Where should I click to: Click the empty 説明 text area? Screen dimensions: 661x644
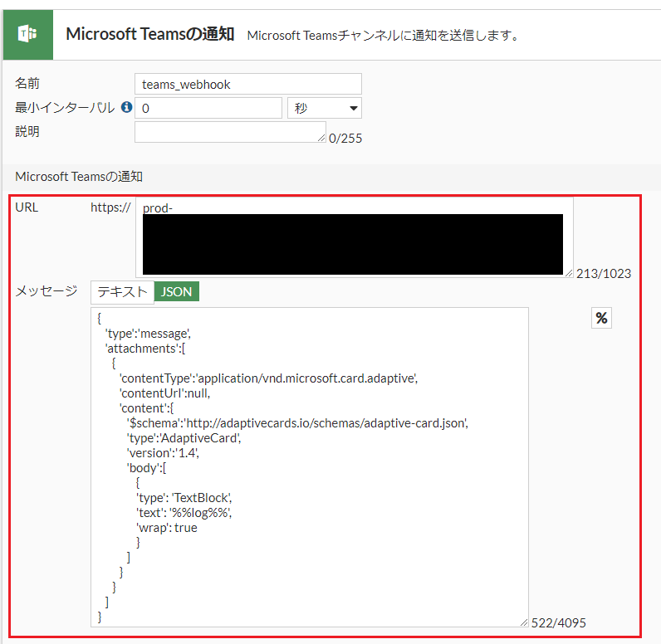(x=230, y=132)
